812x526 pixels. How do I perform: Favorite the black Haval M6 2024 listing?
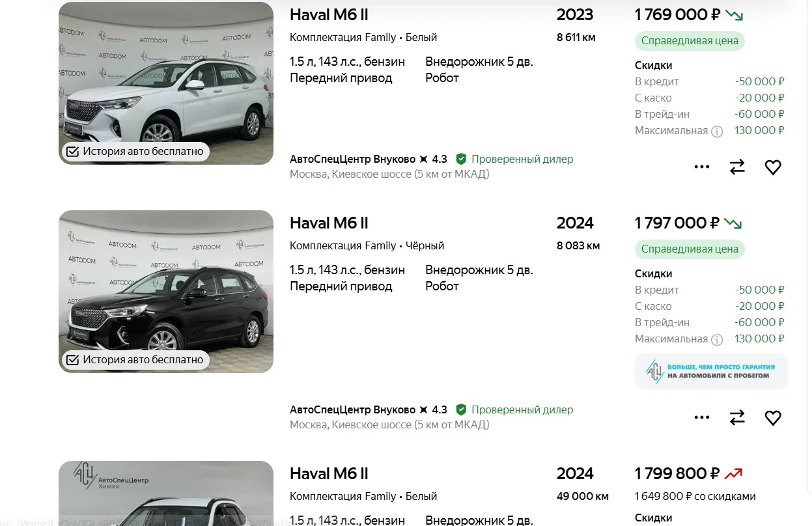(x=773, y=418)
